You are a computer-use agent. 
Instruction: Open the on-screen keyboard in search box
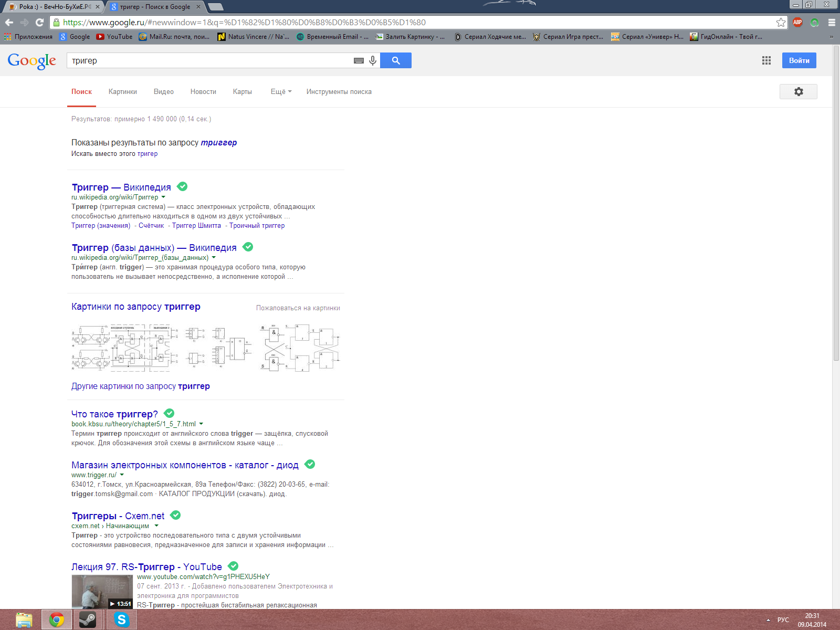point(359,61)
